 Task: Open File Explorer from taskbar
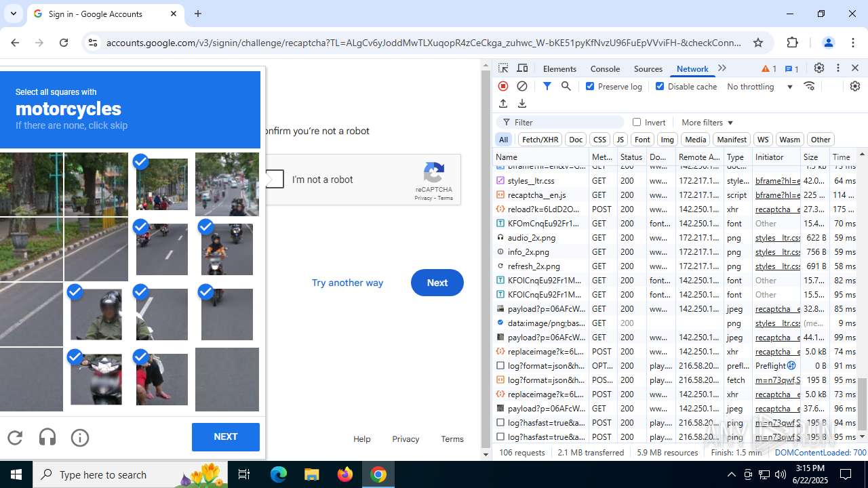tap(311, 474)
